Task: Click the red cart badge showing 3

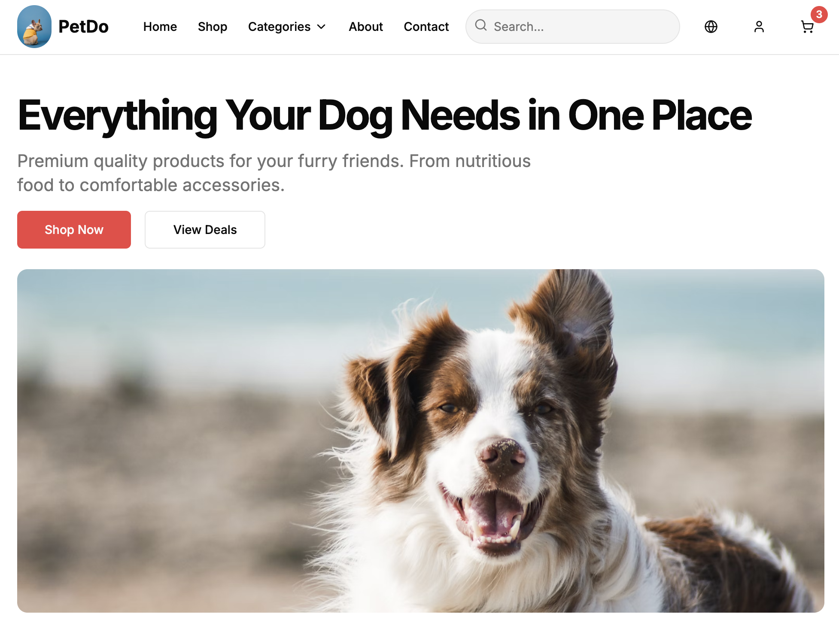Action: pos(819,15)
